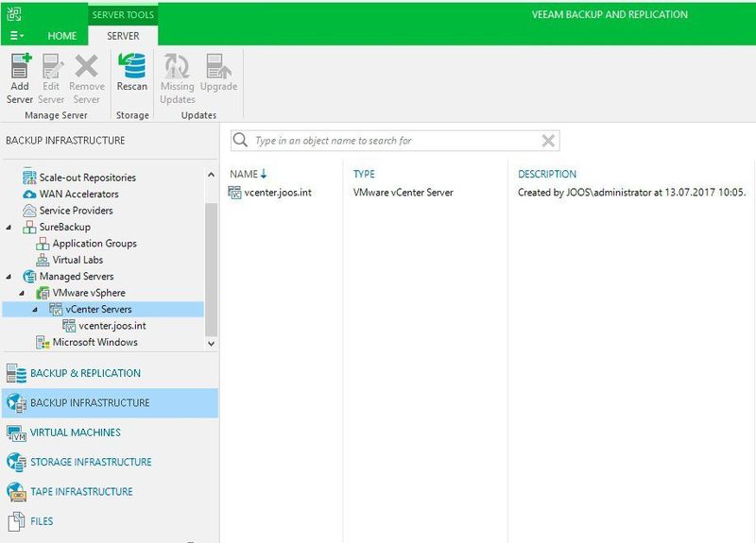756x543 pixels.
Task: Open the STORAGE INFRASTRUCTURE view
Action: [91, 462]
